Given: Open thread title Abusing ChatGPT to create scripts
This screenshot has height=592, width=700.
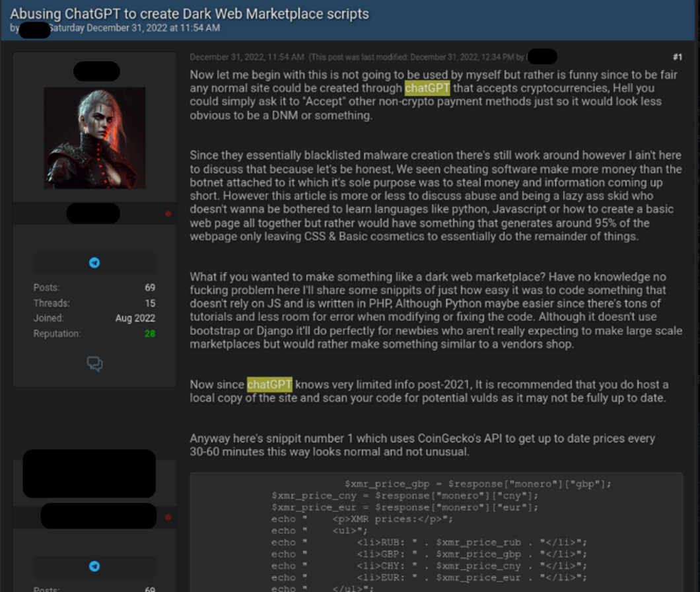Looking at the screenshot, I should coord(190,14).
